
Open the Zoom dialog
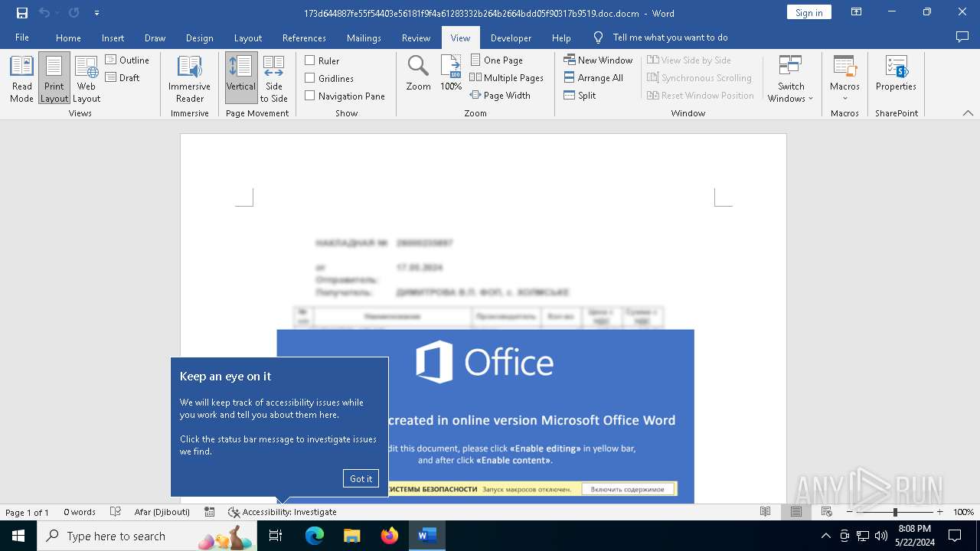(418, 74)
